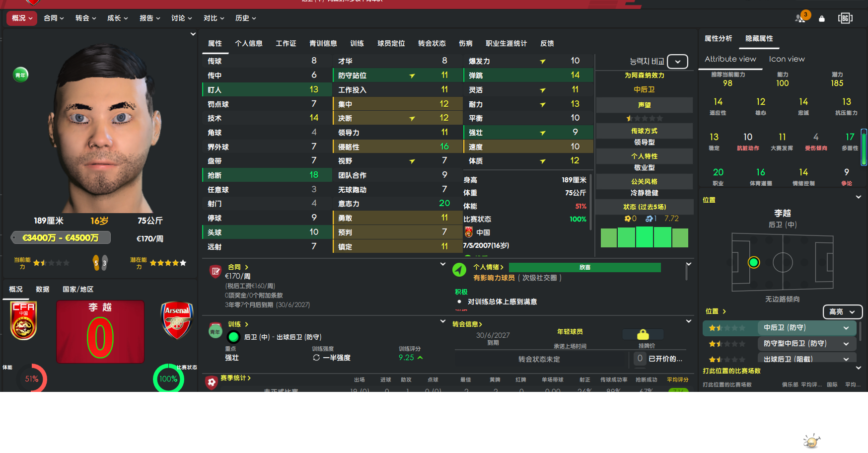Click the CFA China national team badge
This screenshot has height=453, width=868.
click(x=23, y=321)
